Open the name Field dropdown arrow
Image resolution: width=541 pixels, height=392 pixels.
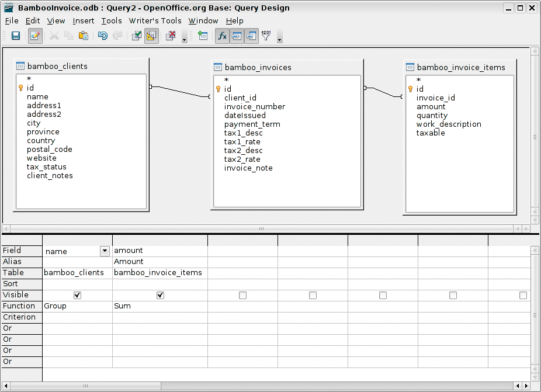click(105, 251)
